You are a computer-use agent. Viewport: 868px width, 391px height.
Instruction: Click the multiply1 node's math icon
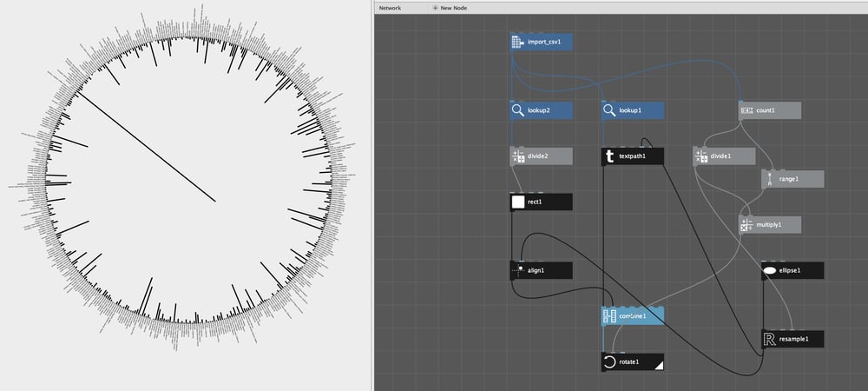746,225
